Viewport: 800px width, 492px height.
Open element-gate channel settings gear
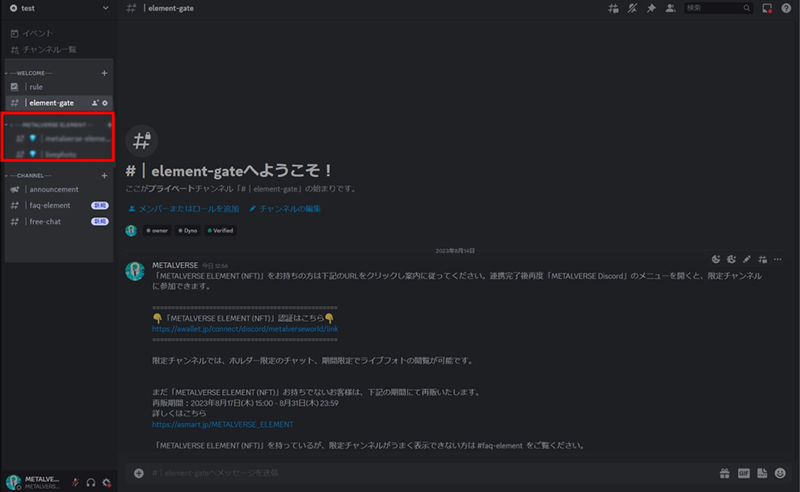(x=105, y=103)
